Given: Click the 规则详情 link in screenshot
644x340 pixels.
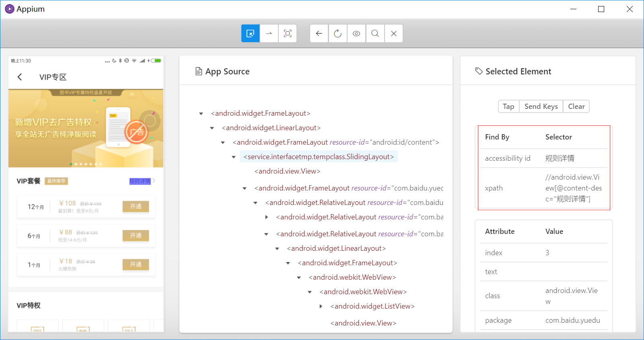Looking at the screenshot, I should pyautogui.click(x=140, y=181).
